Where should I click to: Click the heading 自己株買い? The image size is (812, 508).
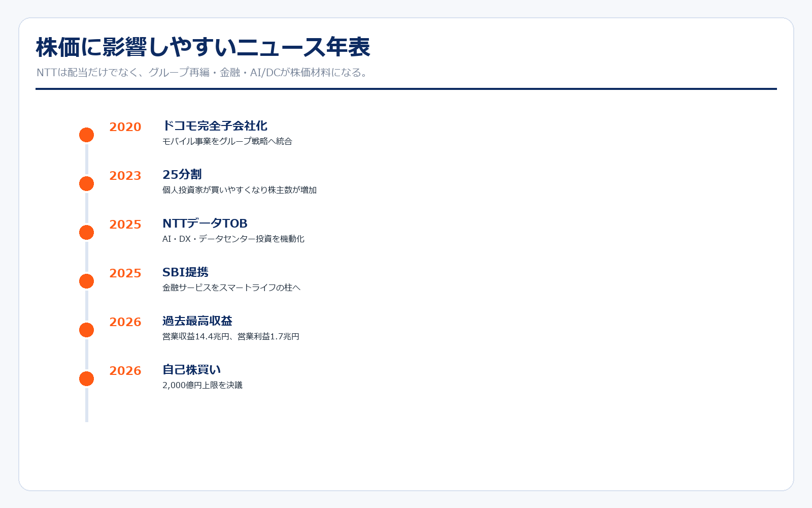click(x=192, y=370)
